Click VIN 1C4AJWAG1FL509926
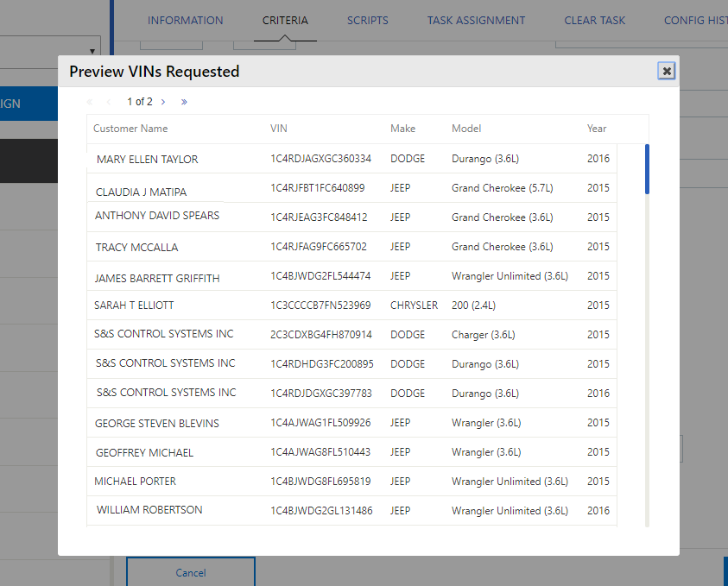Image resolution: width=728 pixels, height=586 pixels. pyautogui.click(x=320, y=423)
